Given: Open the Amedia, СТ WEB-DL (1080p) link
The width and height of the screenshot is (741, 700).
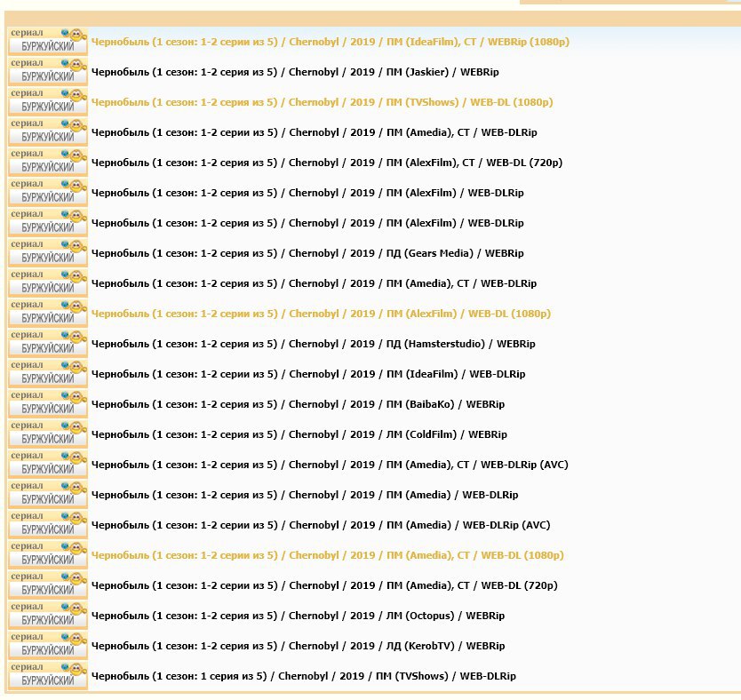Looking at the screenshot, I should (x=327, y=555).
